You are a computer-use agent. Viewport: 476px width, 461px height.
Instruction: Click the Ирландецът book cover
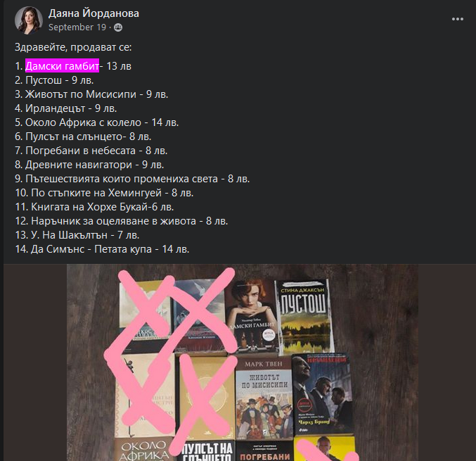click(x=323, y=394)
